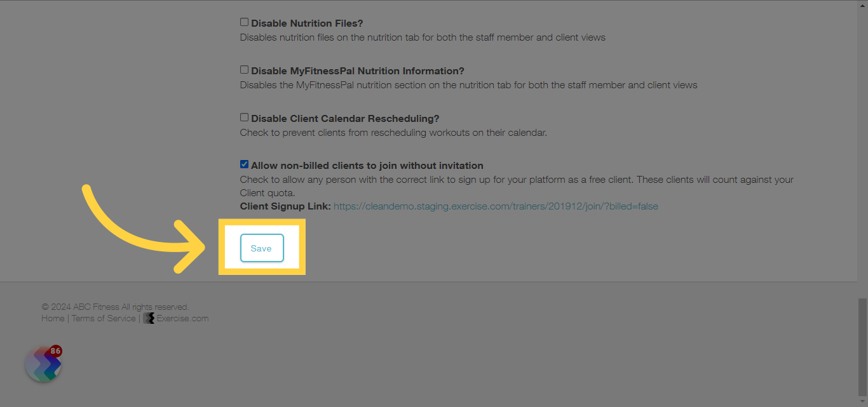Click the Save button
Image resolution: width=868 pixels, height=407 pixels.
coord(262,248)
